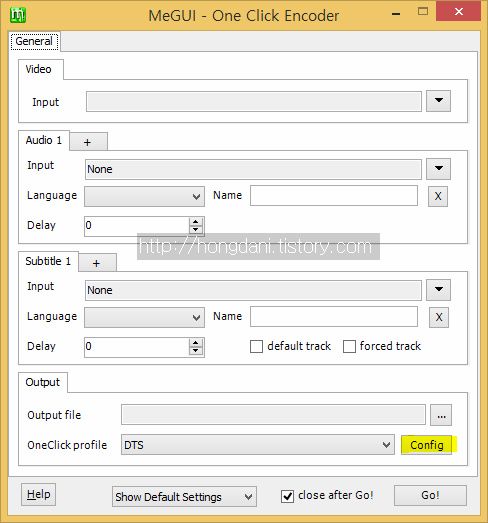Add a new audio track with + tab
Viewport: 488px width, 523px height.
coord(88,142)
